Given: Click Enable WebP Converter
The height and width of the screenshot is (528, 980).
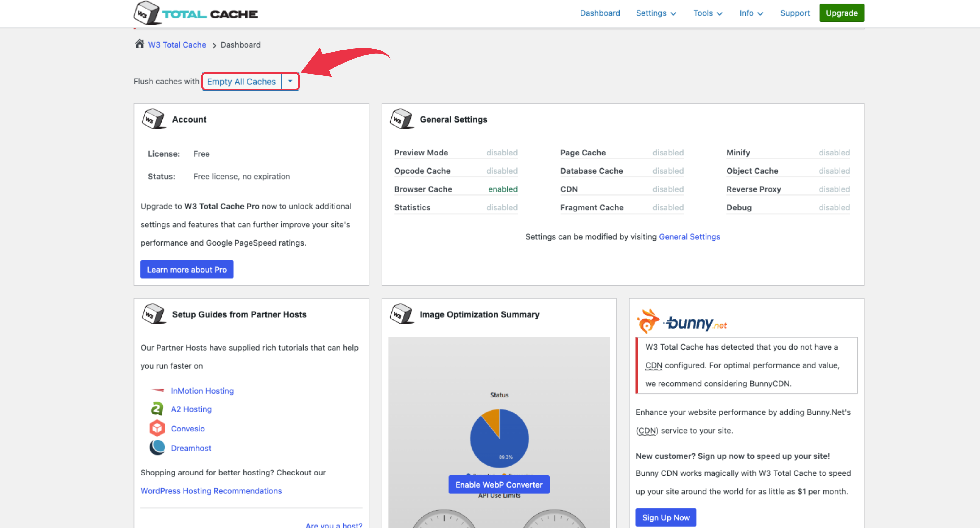Looking at the screenshot, I should point(499,484).
